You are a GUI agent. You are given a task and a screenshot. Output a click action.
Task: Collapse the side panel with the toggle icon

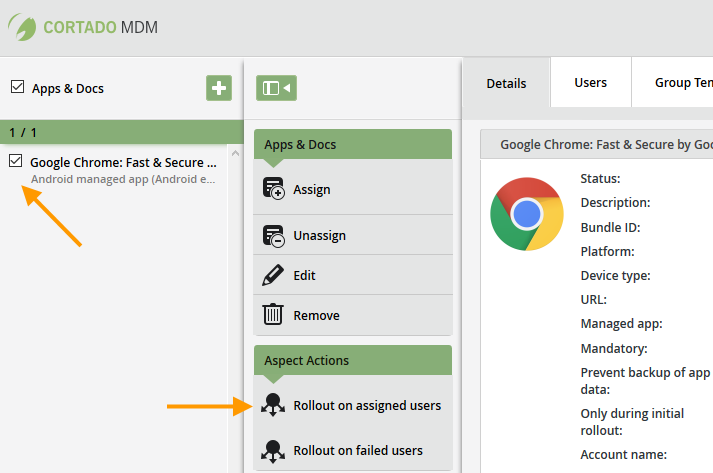pos(276,88)
